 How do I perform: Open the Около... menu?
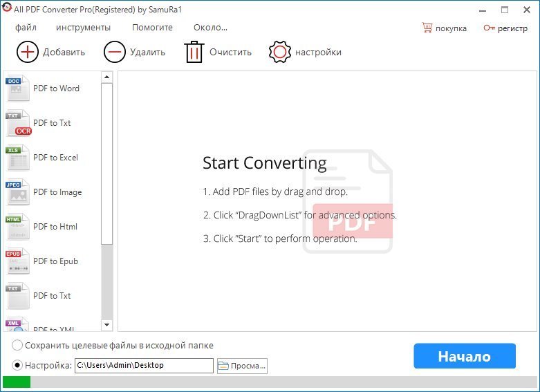210,28
